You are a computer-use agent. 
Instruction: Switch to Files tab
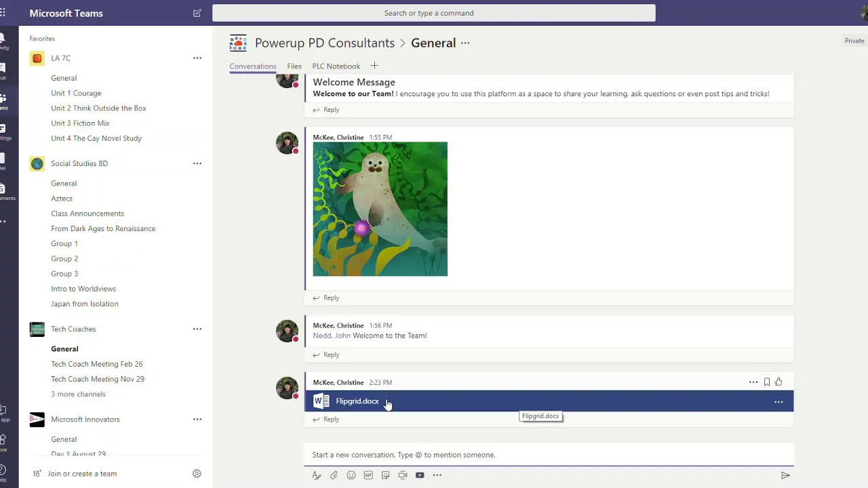pos(294,66)
